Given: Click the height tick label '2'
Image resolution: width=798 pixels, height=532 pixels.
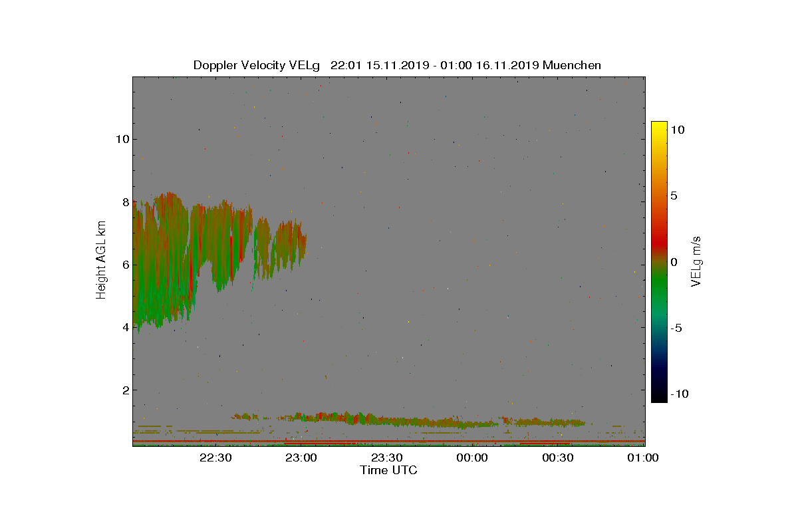Looking at the screenshot, I should 124,390.
